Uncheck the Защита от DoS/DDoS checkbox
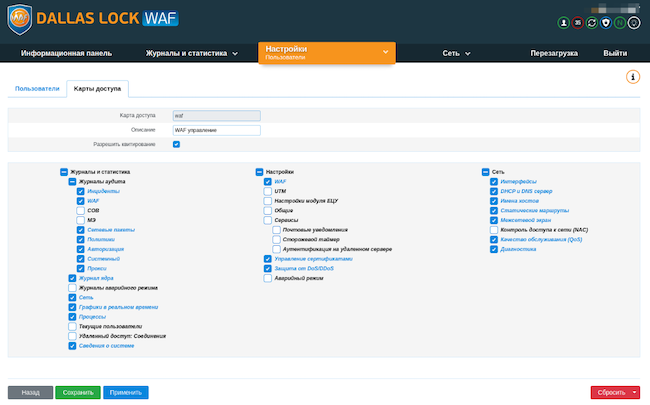 click(268, 269)
